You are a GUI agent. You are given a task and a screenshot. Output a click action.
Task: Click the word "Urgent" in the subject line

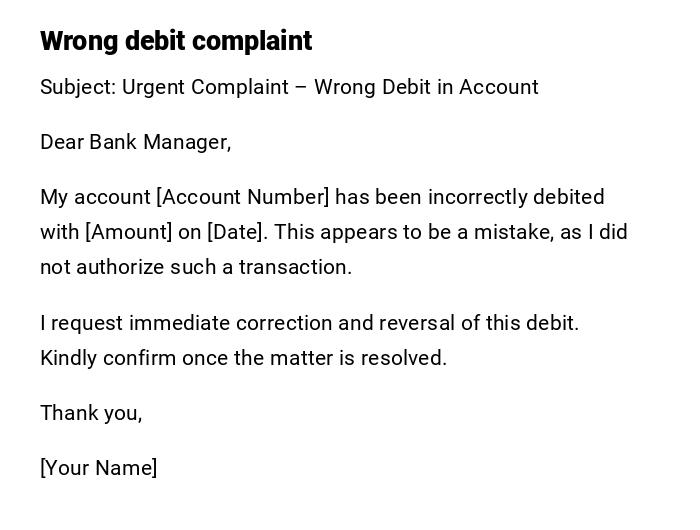click(x=154, y=87)
